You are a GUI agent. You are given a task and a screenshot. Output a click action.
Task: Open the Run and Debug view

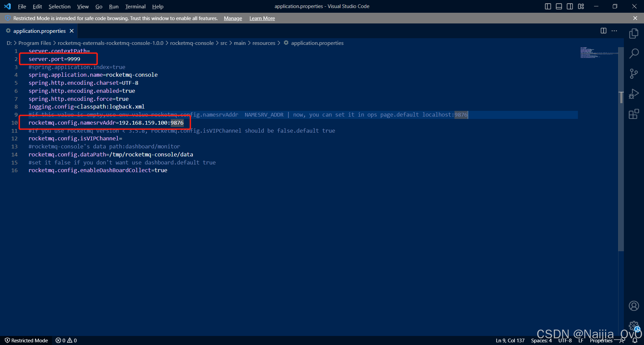(634, 94)
